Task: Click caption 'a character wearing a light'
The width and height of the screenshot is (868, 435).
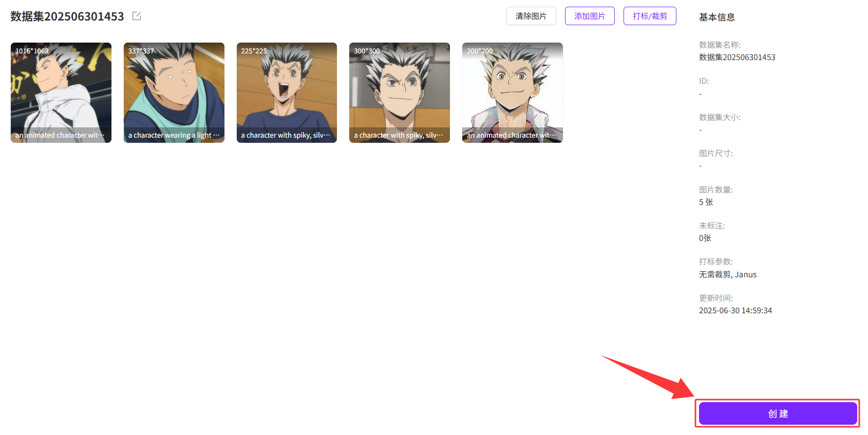Action: coord(174,135)
